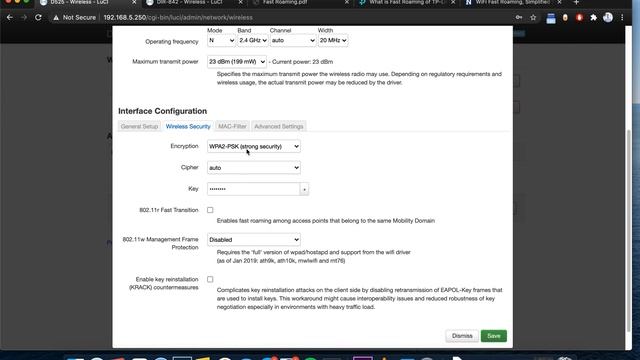Click the browser address bar URL
Screen dimensions: 640x360
(x=178, y=18)
